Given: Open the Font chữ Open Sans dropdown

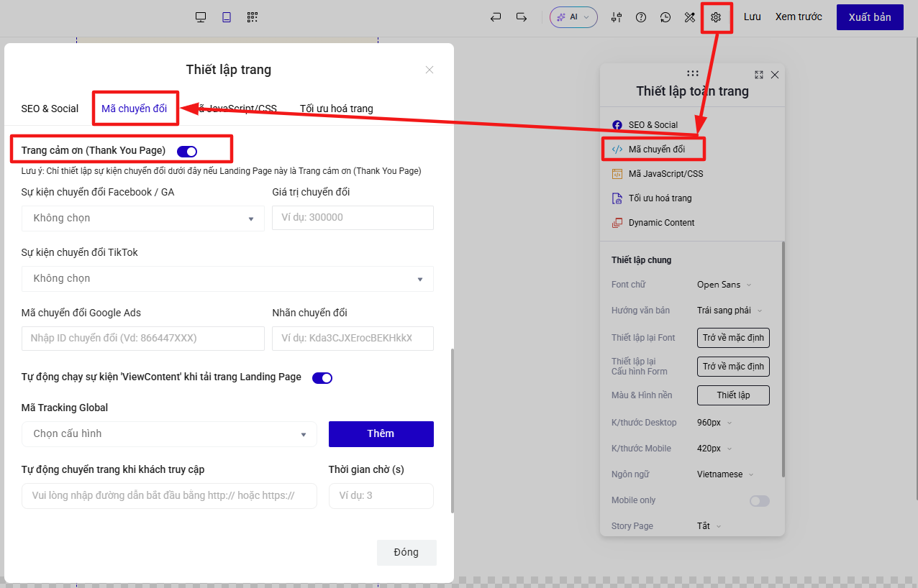Looking at the screenshot, I should 724,285.
